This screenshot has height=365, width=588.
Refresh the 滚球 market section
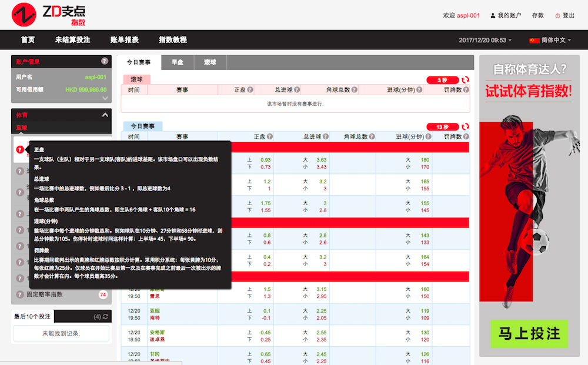coord(465,80)
